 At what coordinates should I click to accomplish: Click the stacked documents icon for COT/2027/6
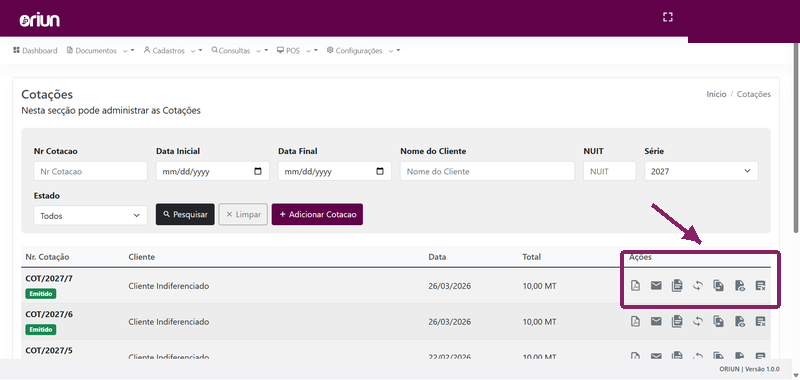677,321
